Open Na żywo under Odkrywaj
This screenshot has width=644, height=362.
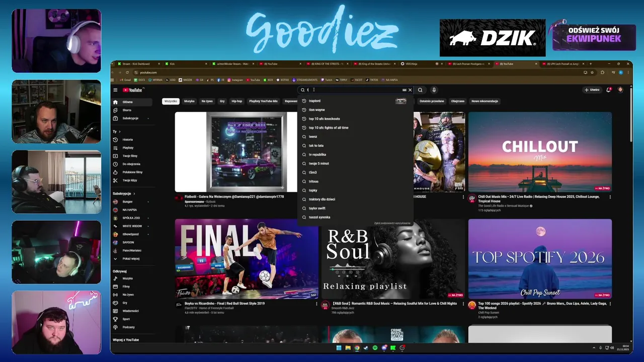coord(132,295)
